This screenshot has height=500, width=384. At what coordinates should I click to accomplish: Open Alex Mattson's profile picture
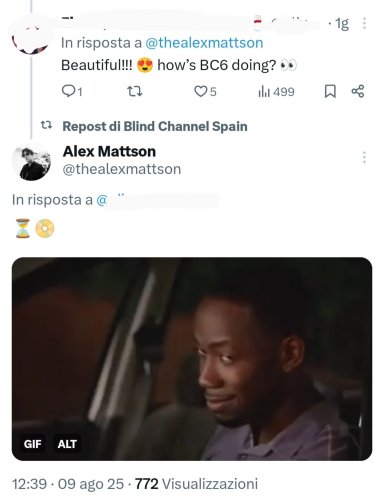pyautogui.click(x=32, y=162)
